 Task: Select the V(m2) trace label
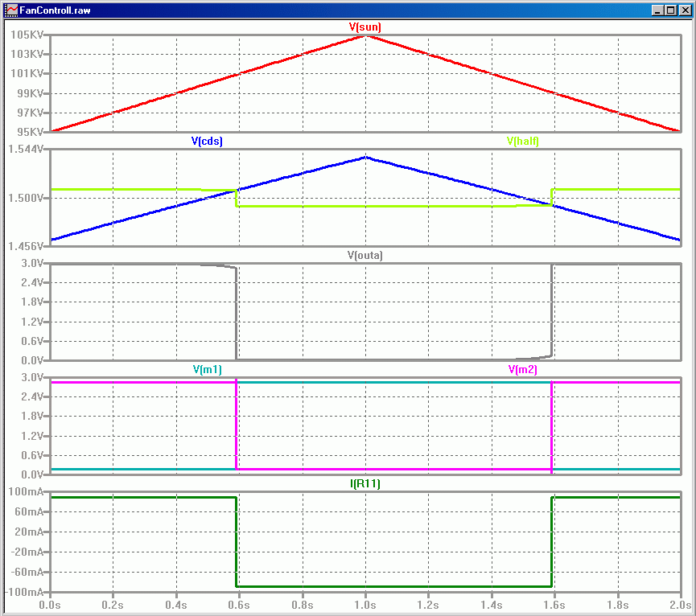coord(523,369)
